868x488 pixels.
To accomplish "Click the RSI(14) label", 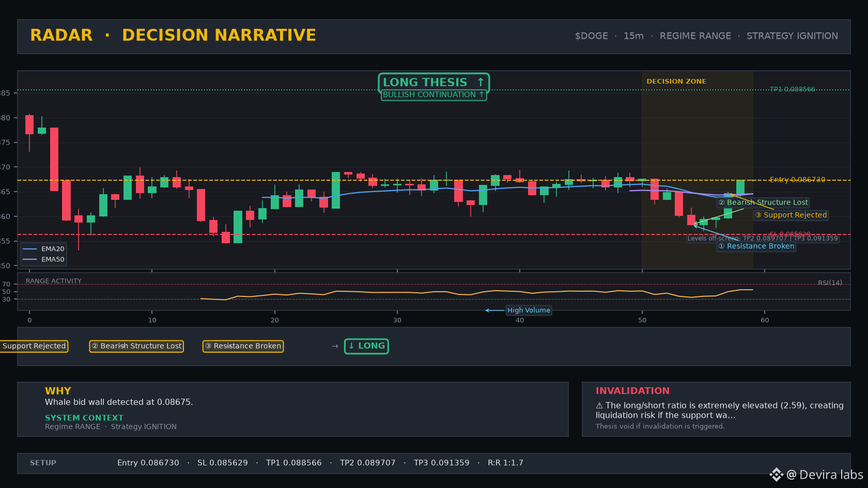I will tap(830, 283).
